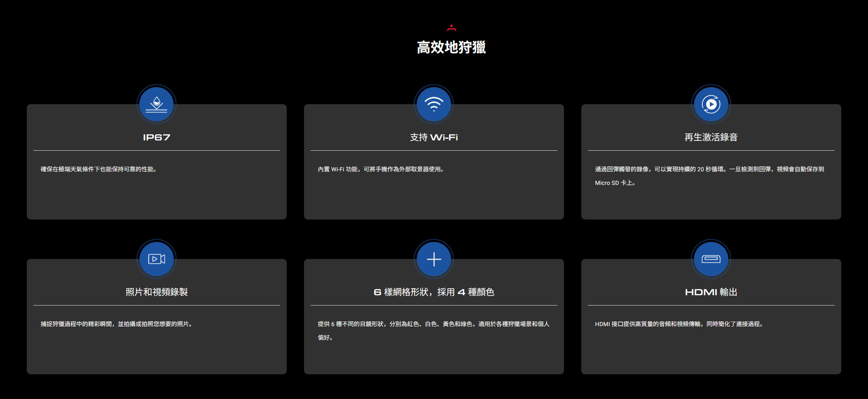Click the recoil-activated recording play icon
The width and height of the screenshot is (868, 399).
711,104
